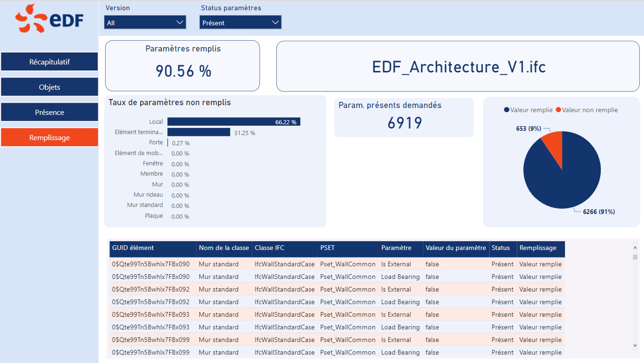
Task: Click the 653 (9%) pie label
Action: tap(529, 129)
